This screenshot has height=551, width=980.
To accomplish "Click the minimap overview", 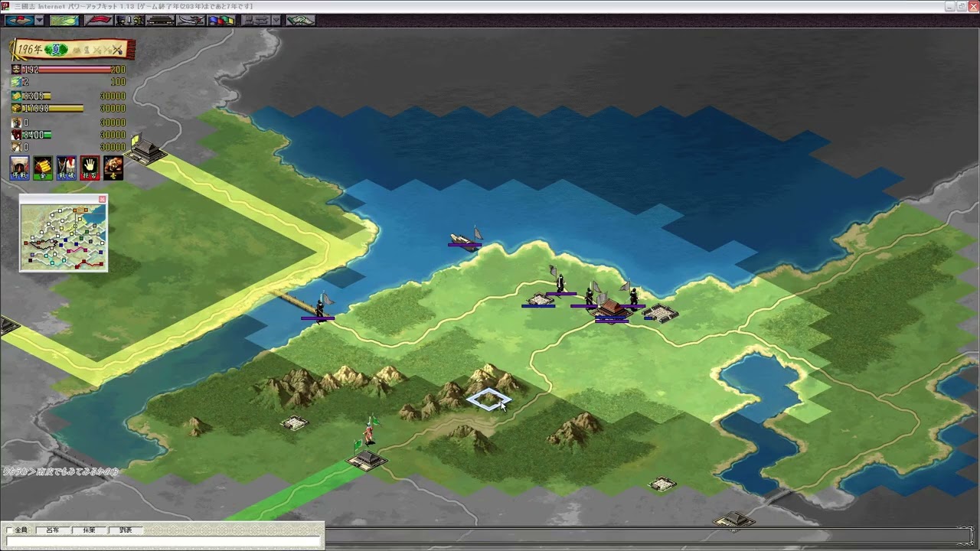I will (64, 236).
